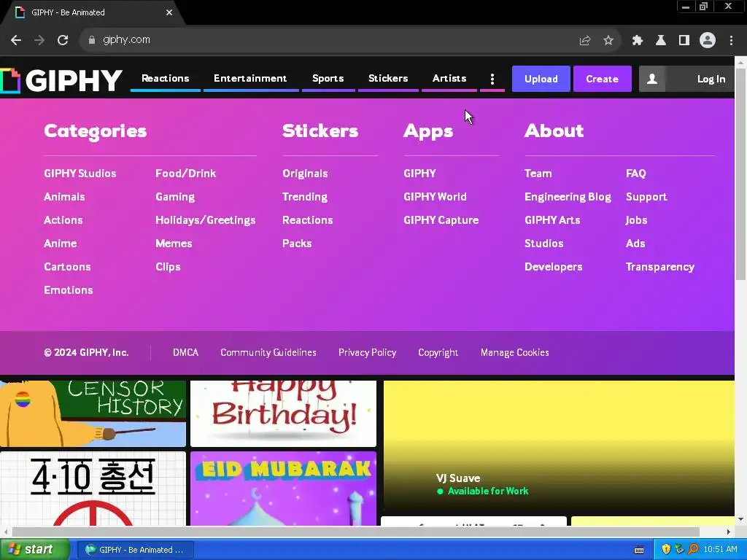This screenshot has width=747, height=560.
Task: Open the Eid Mubarak GIF thumbnail
Action: pyautogui.click(x=284, y=489)
